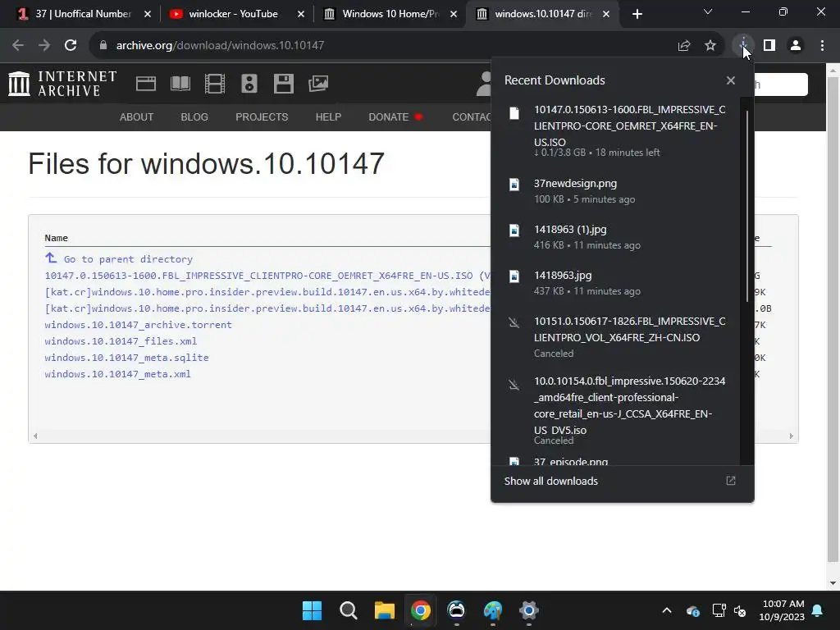Open the Web archive icon

click(x=146, y=84)
